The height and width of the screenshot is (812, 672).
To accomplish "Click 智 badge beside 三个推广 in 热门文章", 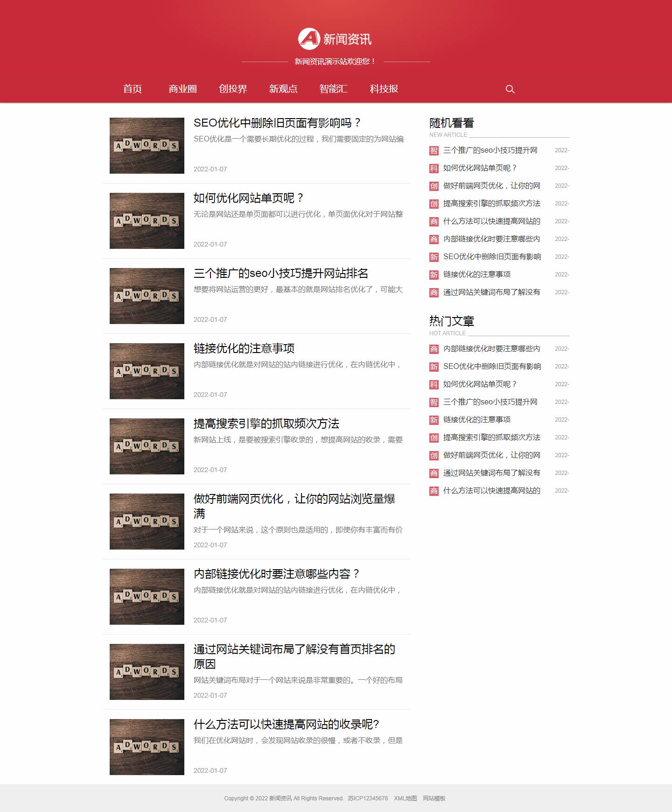I will (x=434, y=402).
